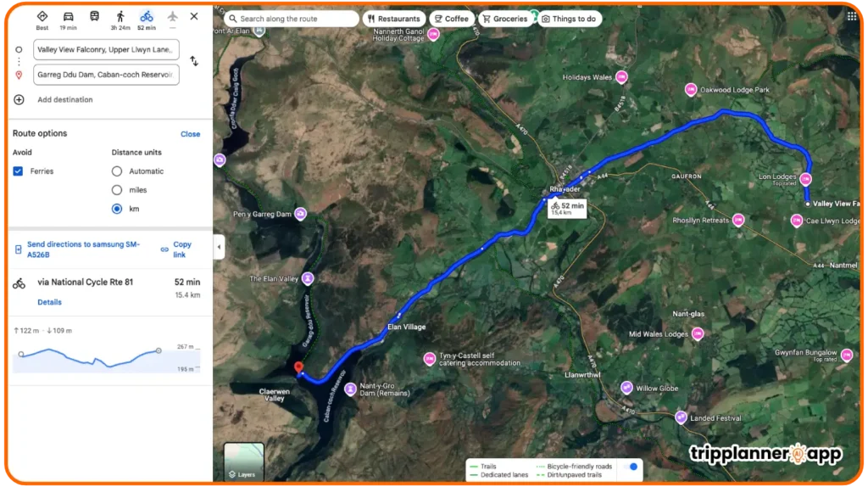Filter by Restaurants along the route
Screen dimensions: 868x487
[393, 19]
